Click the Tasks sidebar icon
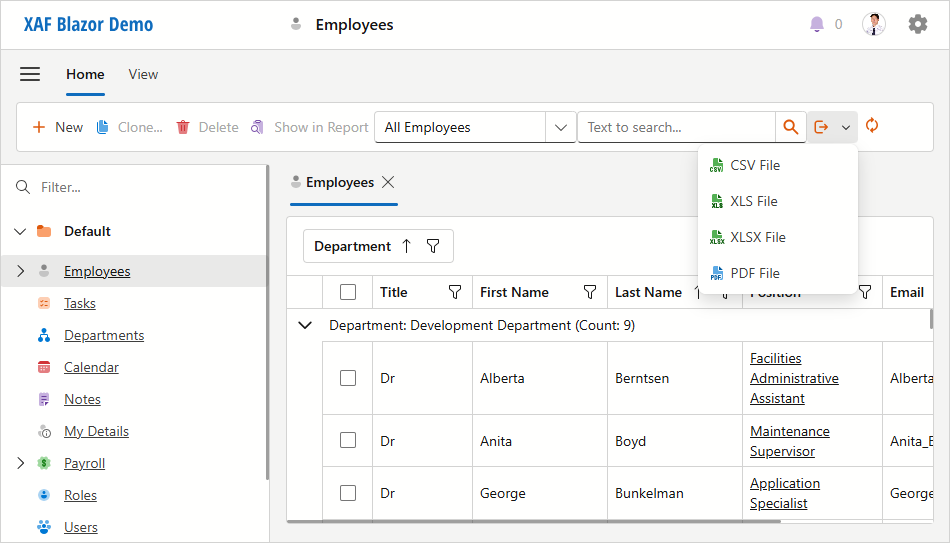This screenshot has height=543, width=950. [44, 303]
